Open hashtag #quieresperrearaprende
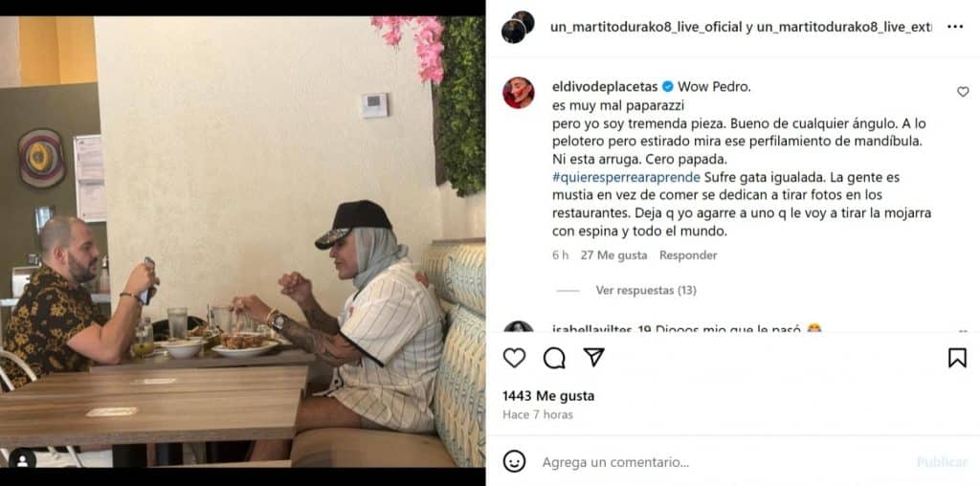Image resolution: width=980 pixels, height=486 pixels. [626, 177]
